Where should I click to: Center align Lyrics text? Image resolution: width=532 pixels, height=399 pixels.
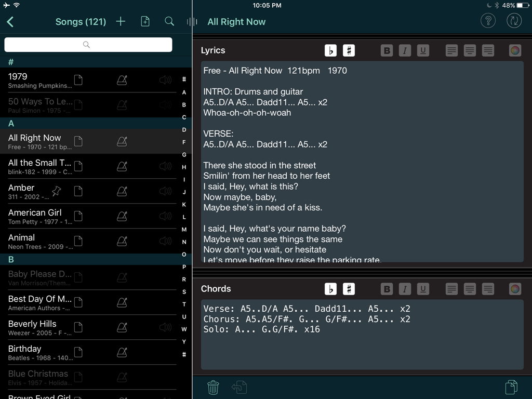click(x=470, y=50)
